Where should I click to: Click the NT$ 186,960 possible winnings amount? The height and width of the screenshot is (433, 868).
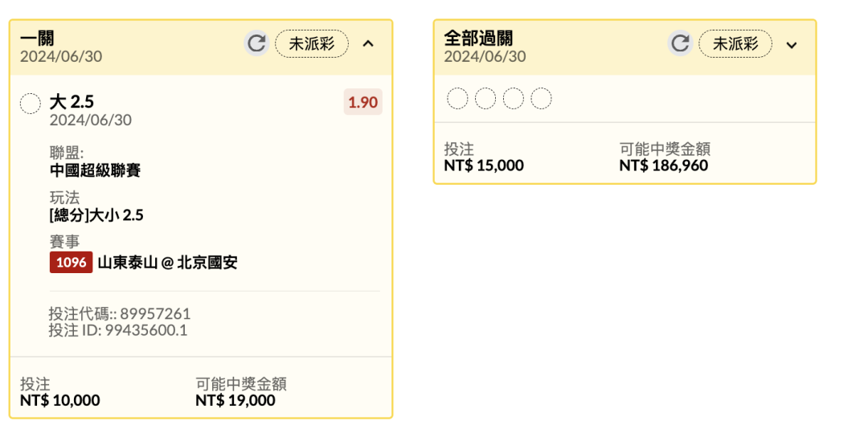click(x=664, y=165)
